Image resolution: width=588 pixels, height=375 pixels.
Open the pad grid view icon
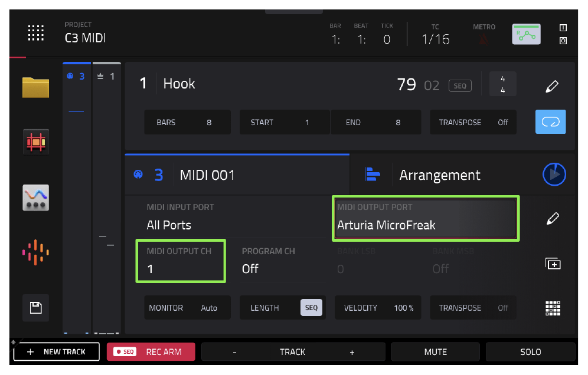(x=553, y=308)
